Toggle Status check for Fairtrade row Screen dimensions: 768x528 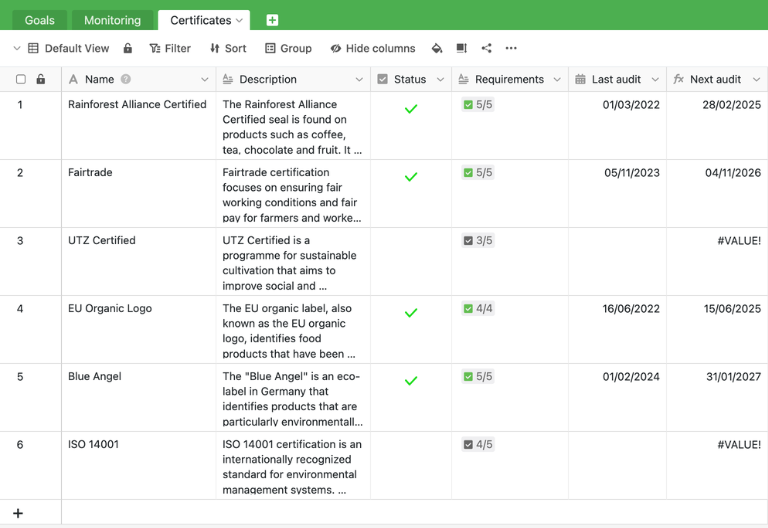pos(411,177)
